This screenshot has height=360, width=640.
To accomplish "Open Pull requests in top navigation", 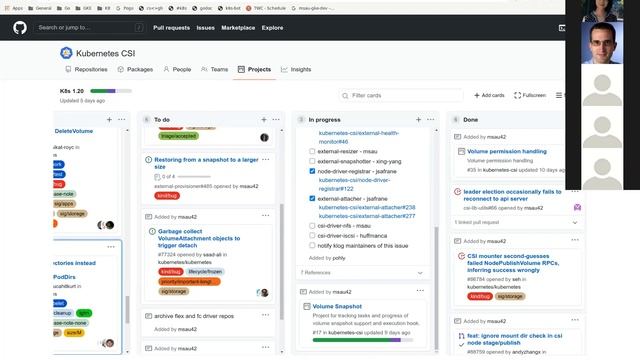I will pyautogui.click(x=171, y=28).
